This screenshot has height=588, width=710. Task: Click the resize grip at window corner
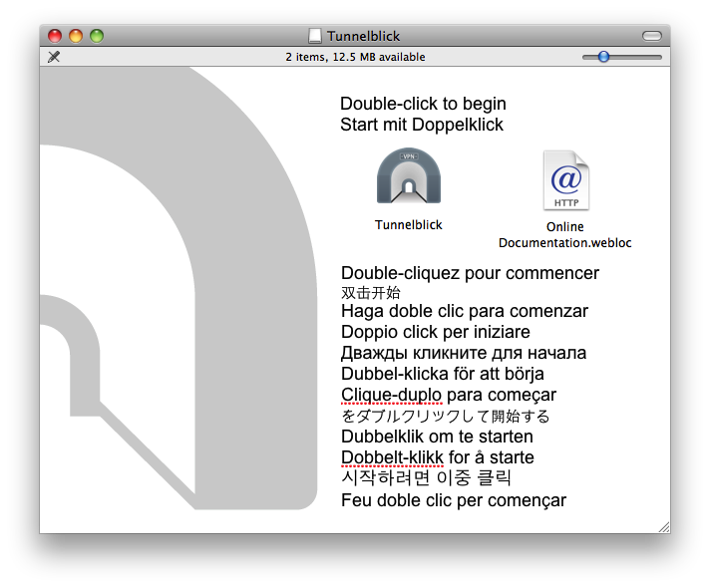(x=664, y=527)
